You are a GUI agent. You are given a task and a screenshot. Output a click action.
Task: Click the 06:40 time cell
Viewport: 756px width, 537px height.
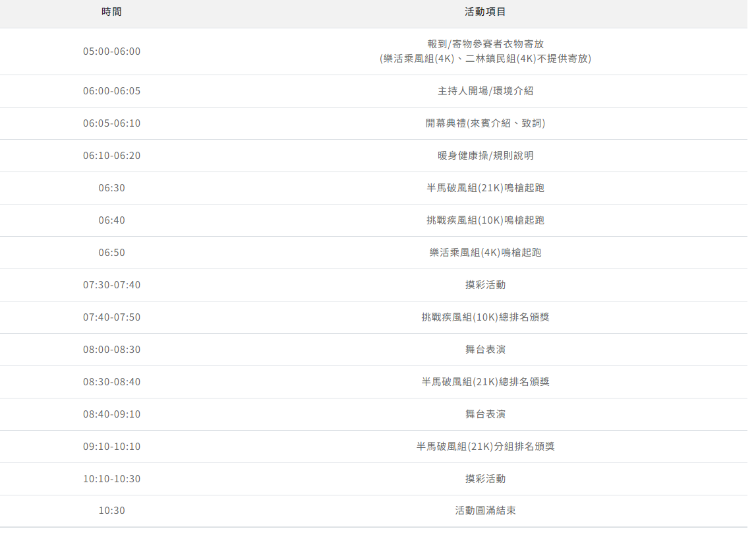click(x=111, y=220)
